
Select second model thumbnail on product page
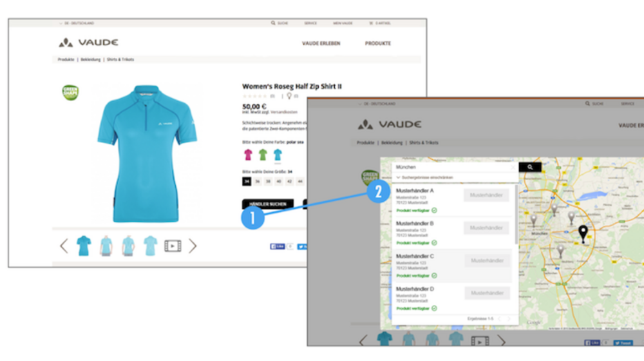[x=106, y=246]
